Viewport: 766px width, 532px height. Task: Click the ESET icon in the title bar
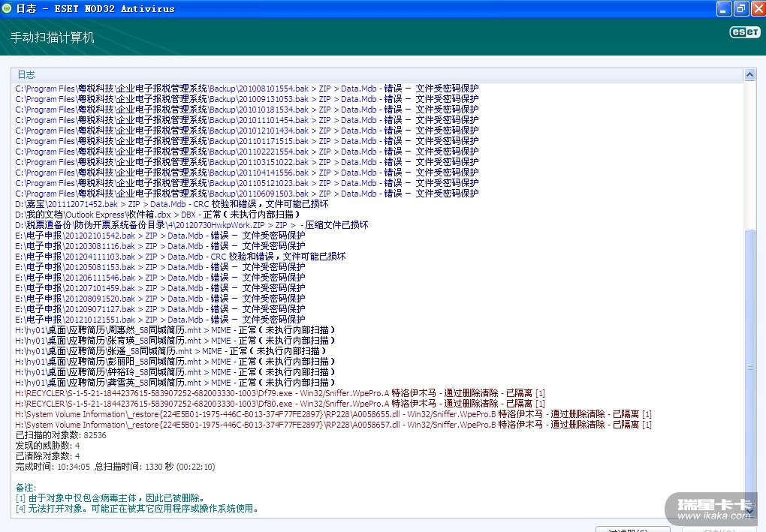click(7, 8)
